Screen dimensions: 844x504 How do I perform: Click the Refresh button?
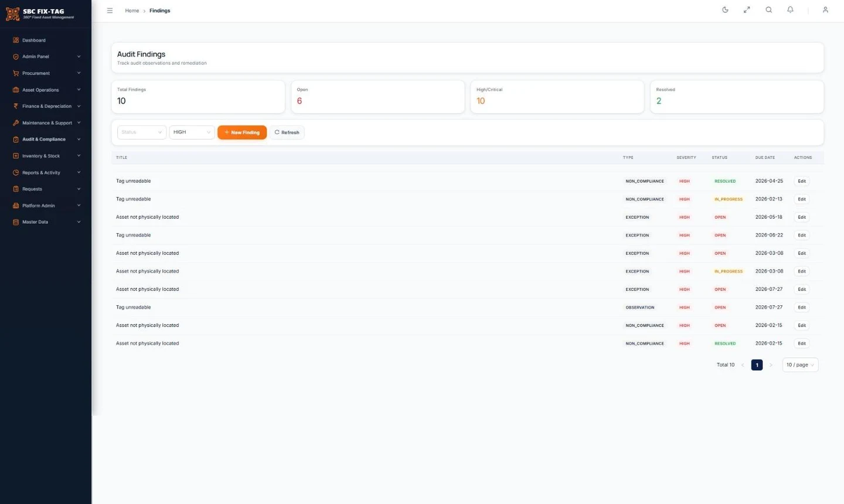point(287,132)
